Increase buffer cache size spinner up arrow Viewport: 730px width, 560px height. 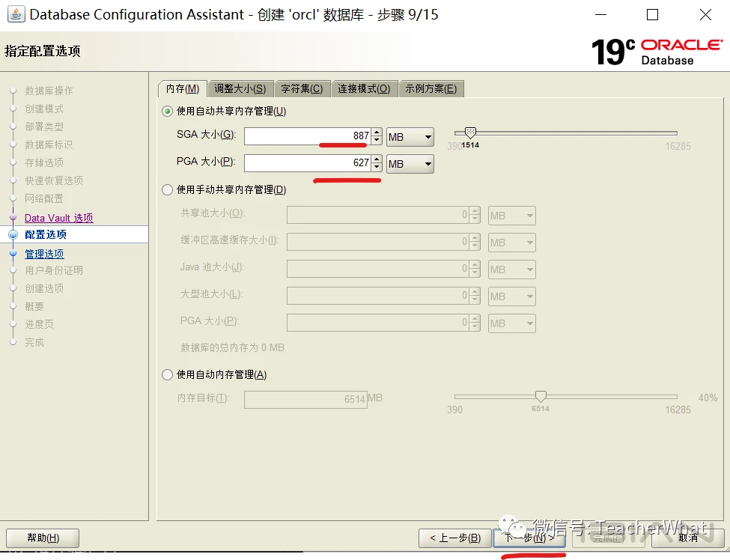coord(475,238)
